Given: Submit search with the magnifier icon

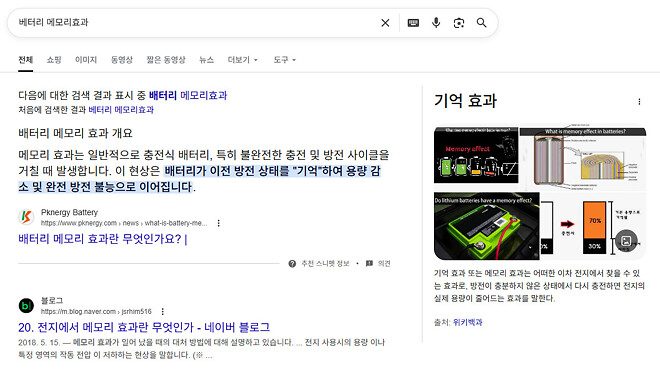Looking at the screenshot, I should [x=482, y=23].
